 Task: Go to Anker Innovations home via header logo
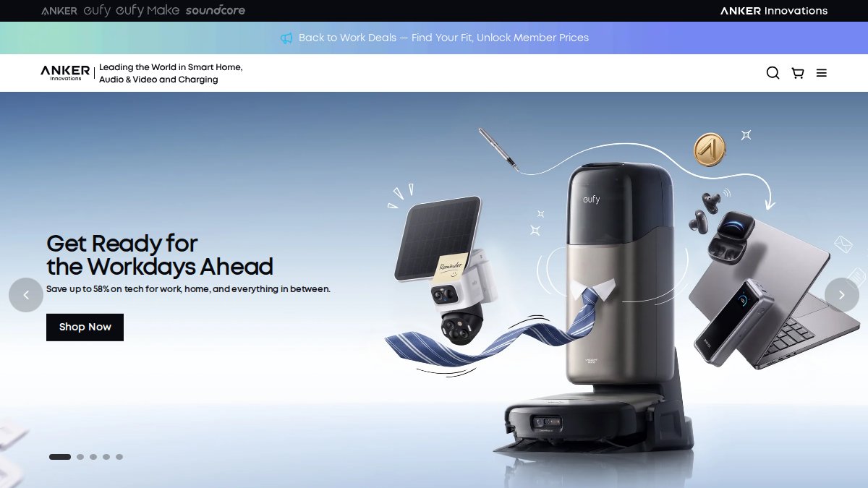pyautogui.click(x=65, y=72)
